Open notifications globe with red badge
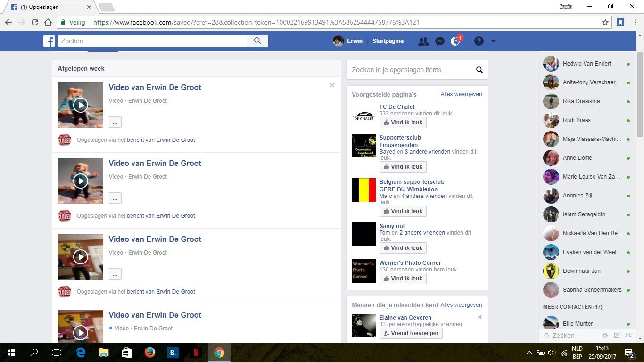The image size is (644, 362). (x=455, y=41)
